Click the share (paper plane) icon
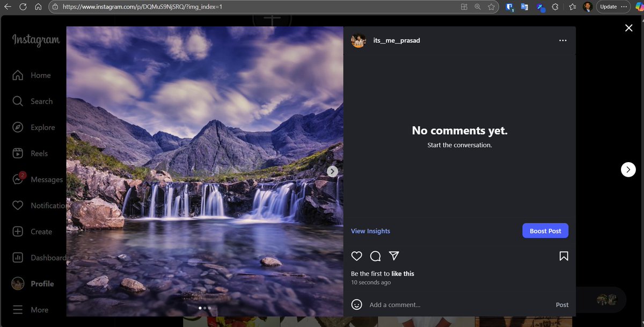The height and width of the screenshot is (327, 644). tap(394, 256)
